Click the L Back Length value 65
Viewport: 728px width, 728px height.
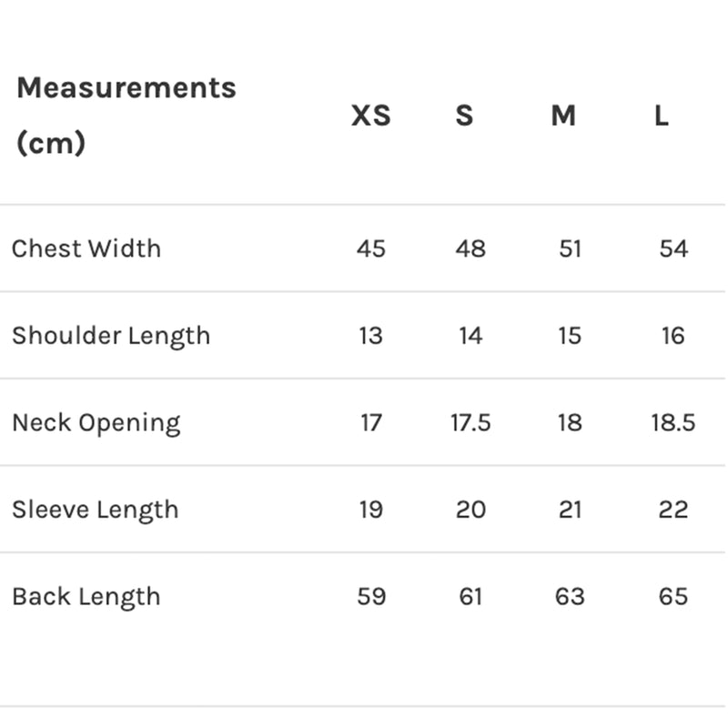click(x=673, y=597)
